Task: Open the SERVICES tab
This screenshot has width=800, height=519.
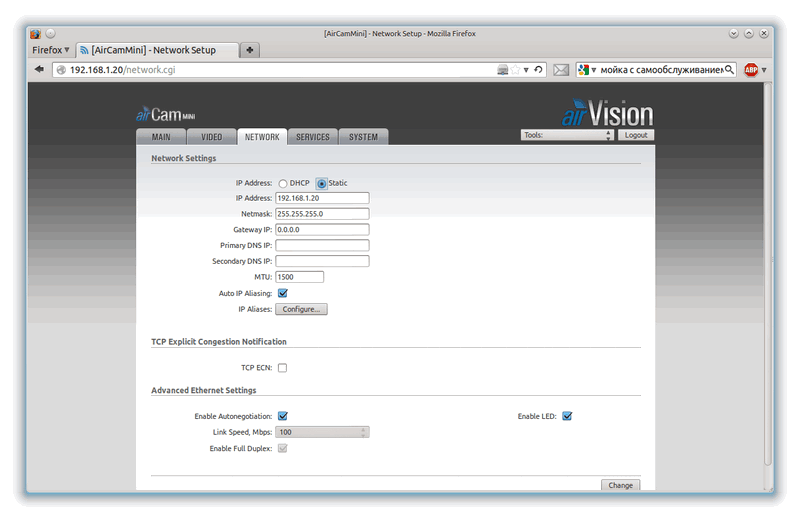Action: (313, 137)
